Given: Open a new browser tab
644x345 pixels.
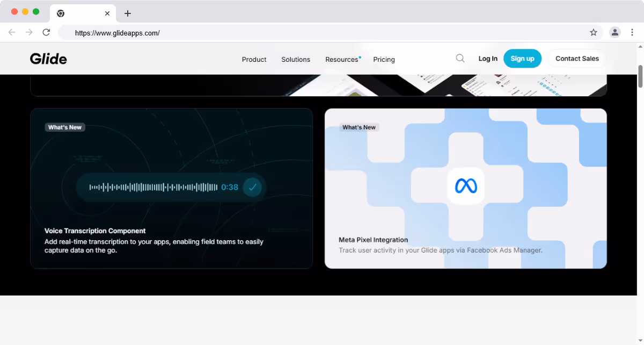Looking at the screenshot, I should [x=127, y=13].
